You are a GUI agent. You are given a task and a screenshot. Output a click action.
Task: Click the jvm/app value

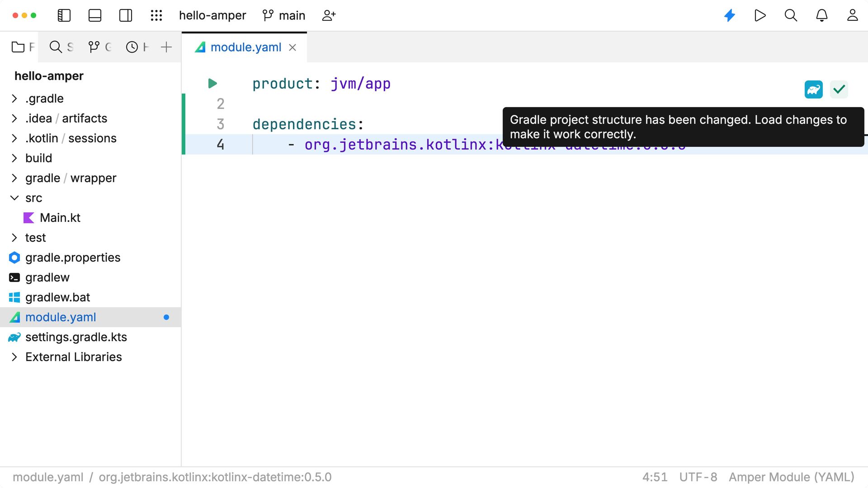click(x=360, y=84)
